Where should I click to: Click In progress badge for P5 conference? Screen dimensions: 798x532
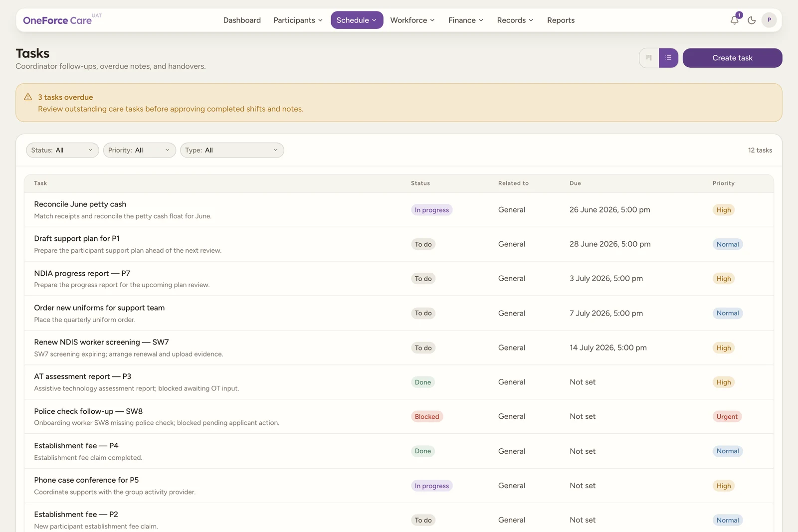pyautogui.click(x=432, y=486)
